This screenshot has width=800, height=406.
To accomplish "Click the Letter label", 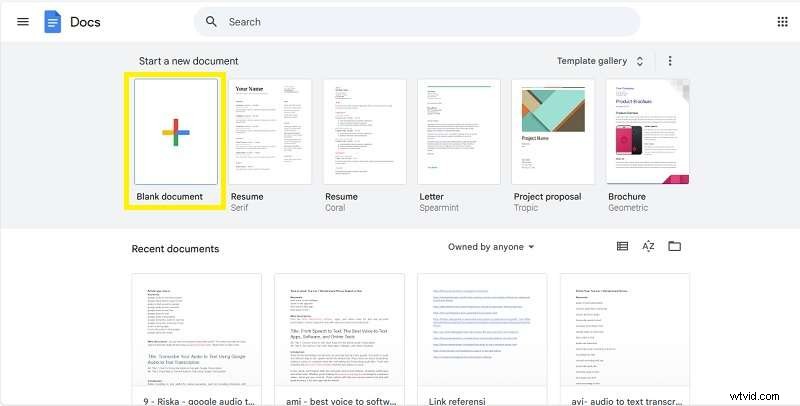I will click(x=432, y=196).
